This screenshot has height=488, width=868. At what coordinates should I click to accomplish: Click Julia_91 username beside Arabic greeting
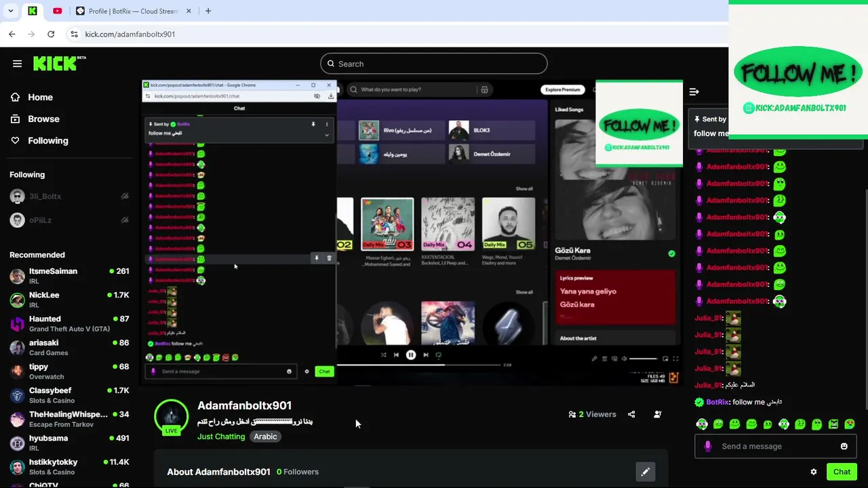[x=708, y=385]
